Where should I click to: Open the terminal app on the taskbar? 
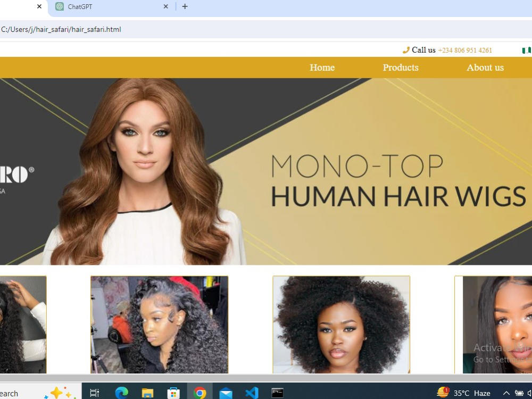(x=278, y=393)
